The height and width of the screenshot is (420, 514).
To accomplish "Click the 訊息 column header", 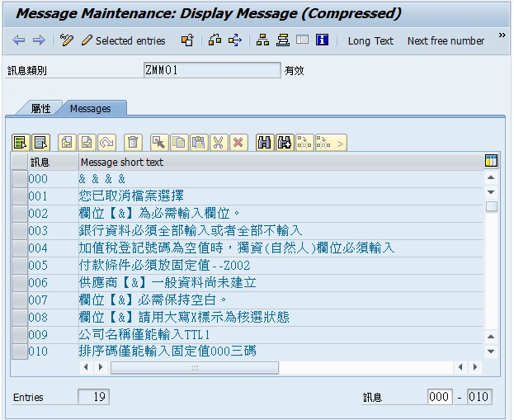I will (x=53, y=162).
